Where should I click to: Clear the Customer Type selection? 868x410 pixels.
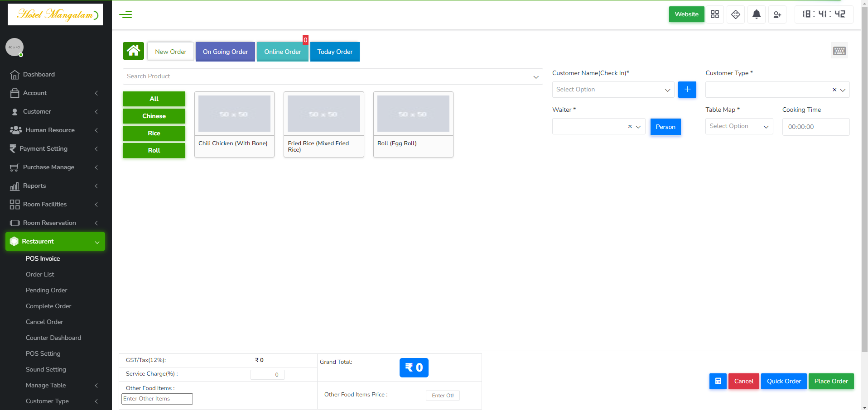pos(834,90)
